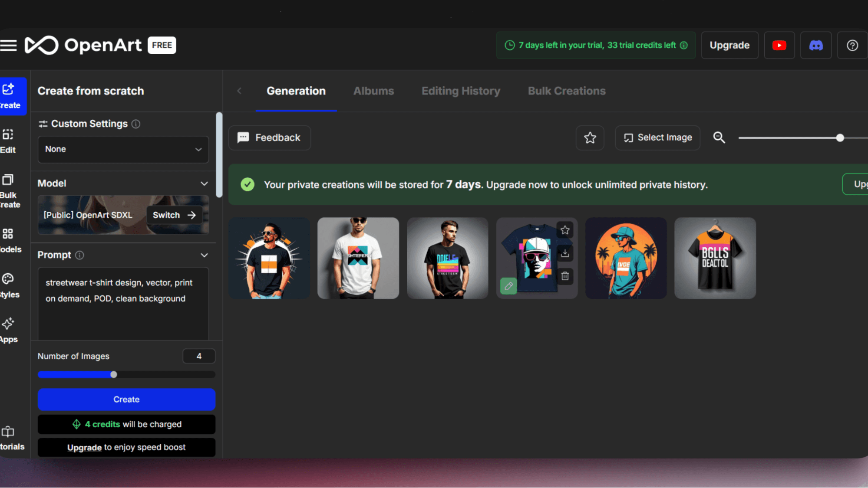868x488 pixels.
Task: Click the search icon in Generation view
Action: pyautogui.click(x=719, y=138)
